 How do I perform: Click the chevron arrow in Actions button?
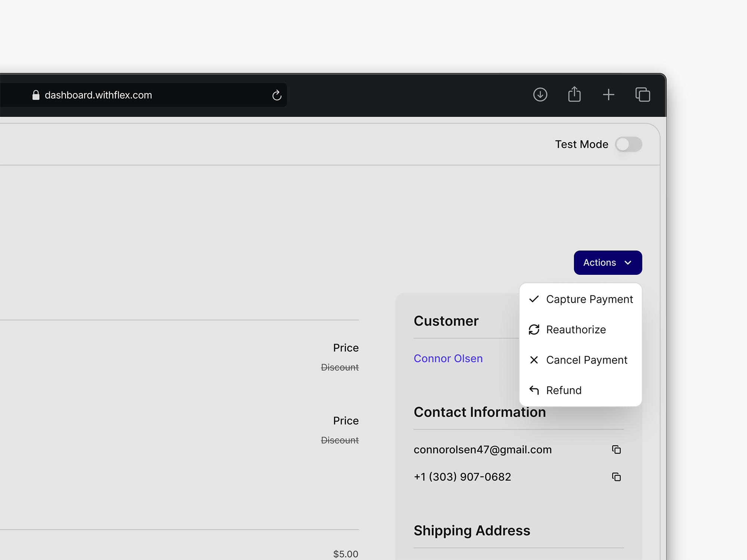pyautogui.click(x=628, y=262)
